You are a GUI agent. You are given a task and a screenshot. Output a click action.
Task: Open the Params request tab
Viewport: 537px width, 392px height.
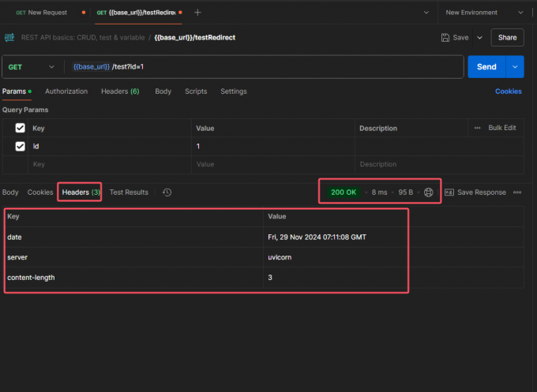[17, 91]
